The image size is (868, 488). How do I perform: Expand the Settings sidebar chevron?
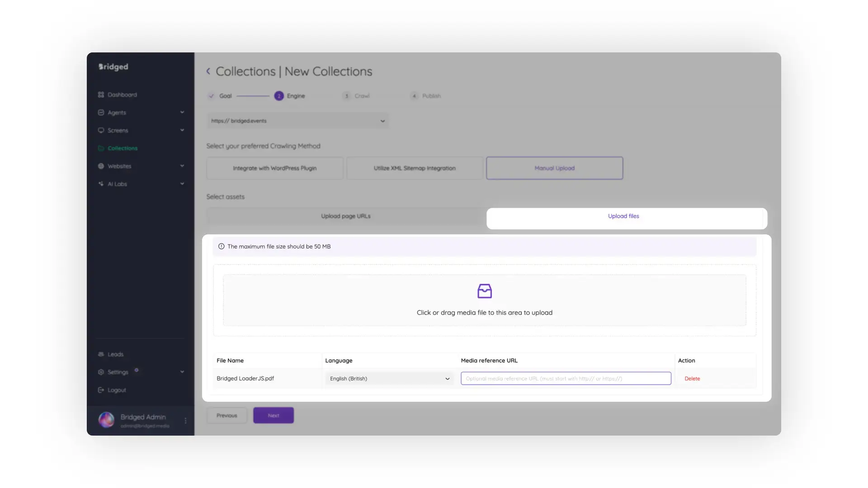[182, 371]
